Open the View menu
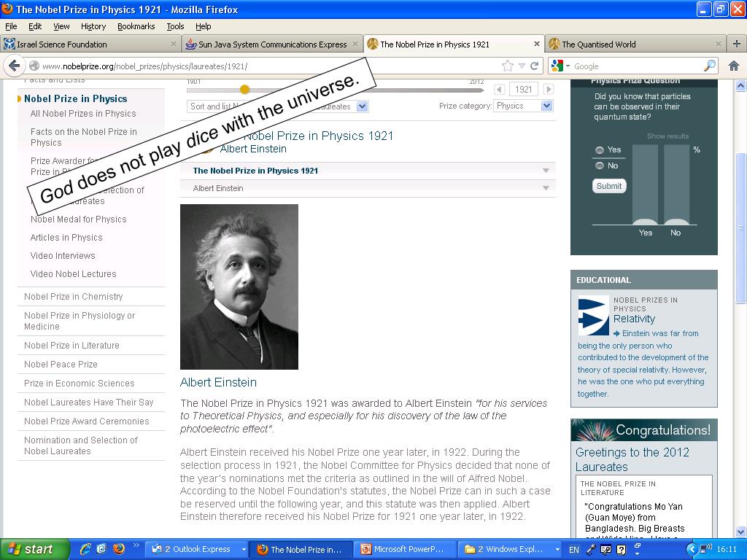 coord(61,26)
